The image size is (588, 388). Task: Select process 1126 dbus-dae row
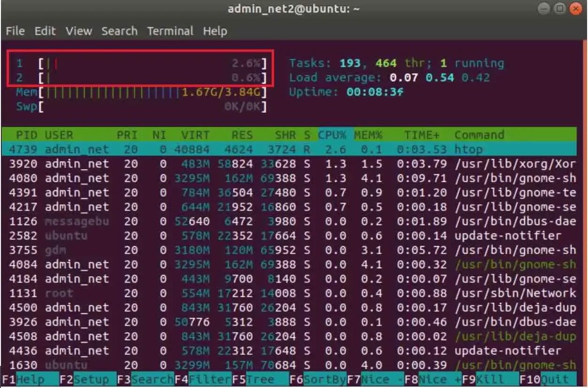click(x=289, y=221)
